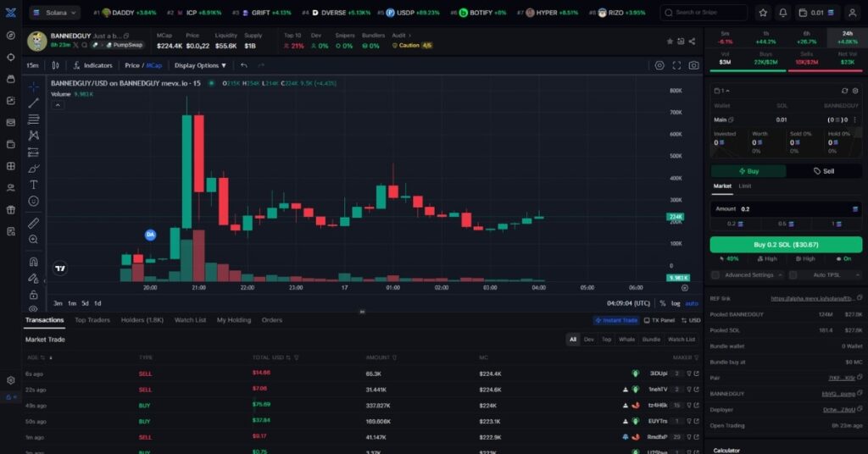This screenshot has height=454, width=868.
Task: Toggle logarithmic scale on chart
Action: [676, 303]
